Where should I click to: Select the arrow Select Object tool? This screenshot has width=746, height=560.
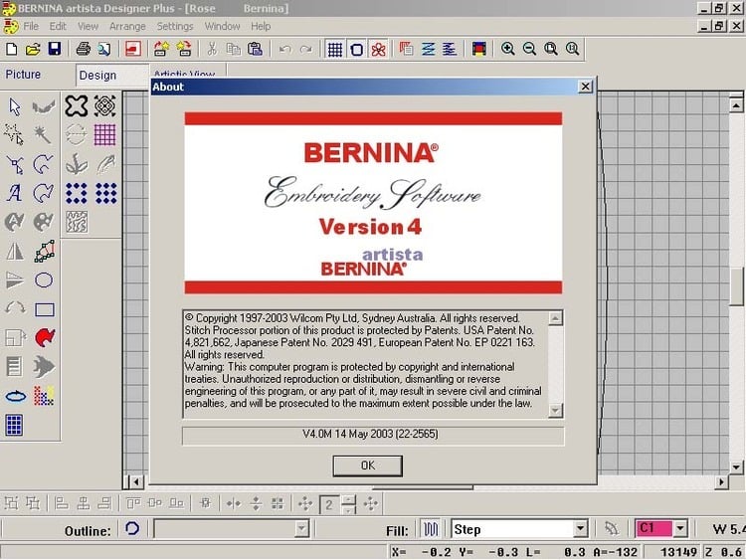pyautogui.click(x=15, y=106)
